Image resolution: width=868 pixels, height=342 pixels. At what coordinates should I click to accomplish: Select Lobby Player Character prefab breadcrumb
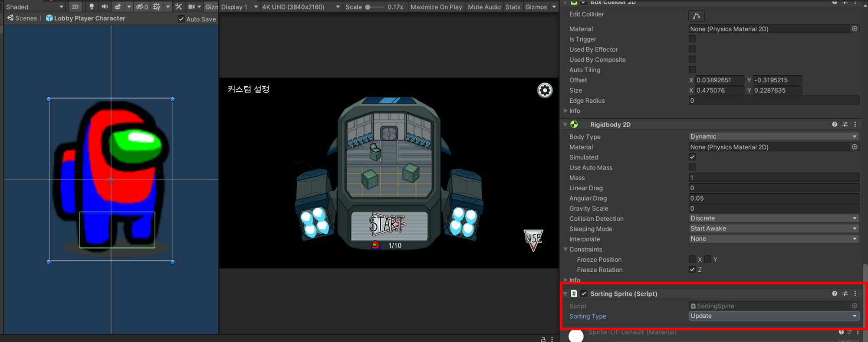(x=85, y=18)
